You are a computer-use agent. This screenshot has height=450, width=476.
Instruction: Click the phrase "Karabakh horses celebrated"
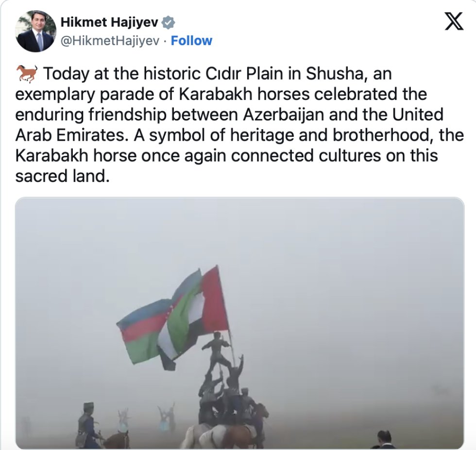pos(288,94)
